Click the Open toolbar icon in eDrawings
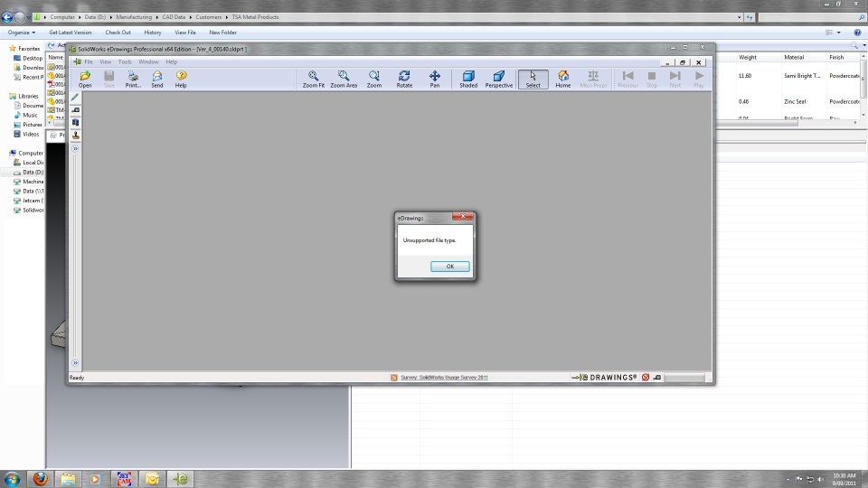This screenshot has width=868, height=488. point(85,79)
